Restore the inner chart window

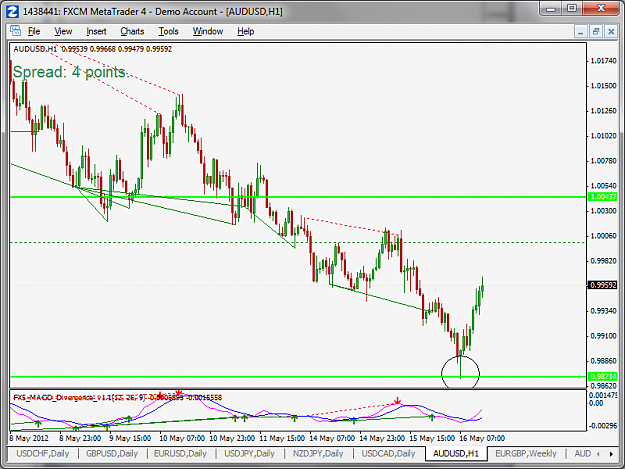(596, 31)
